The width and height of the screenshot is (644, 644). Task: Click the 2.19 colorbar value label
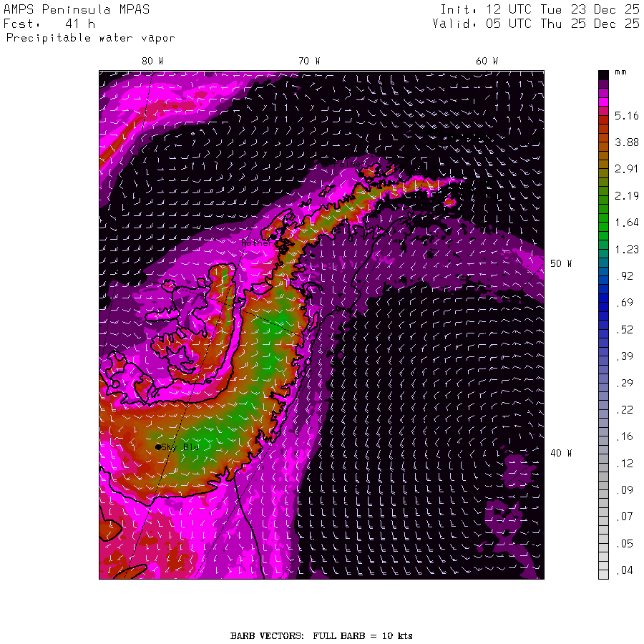click(x=627, y=196)
